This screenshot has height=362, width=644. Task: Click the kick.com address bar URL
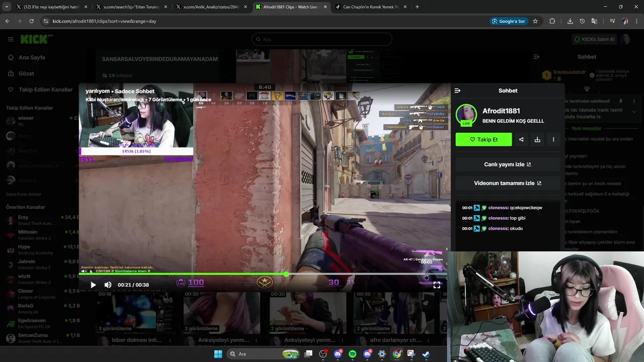(x=105, y=21)
